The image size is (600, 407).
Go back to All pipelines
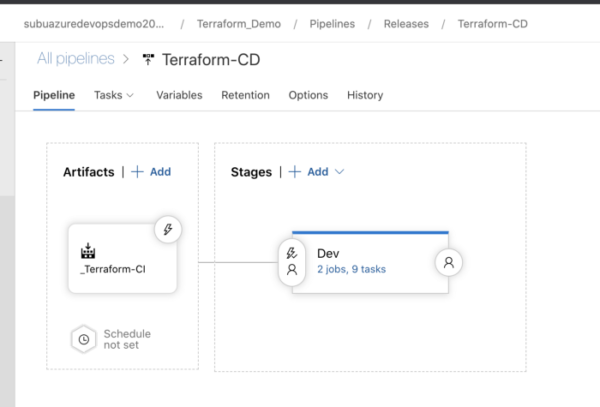click(x=75, y=59)
